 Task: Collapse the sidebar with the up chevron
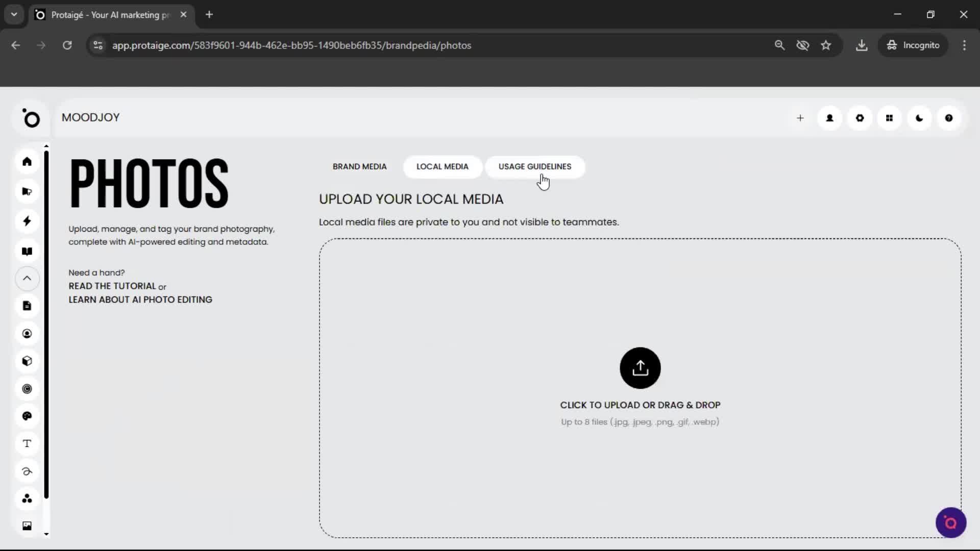coord(27,279)
